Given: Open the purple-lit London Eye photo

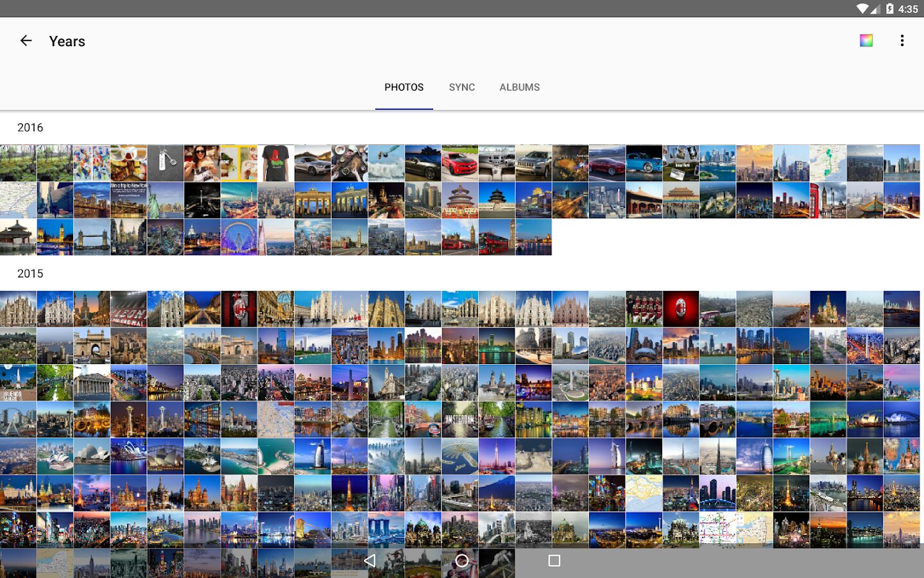Looking at the screenshot, I should [239, 237].
